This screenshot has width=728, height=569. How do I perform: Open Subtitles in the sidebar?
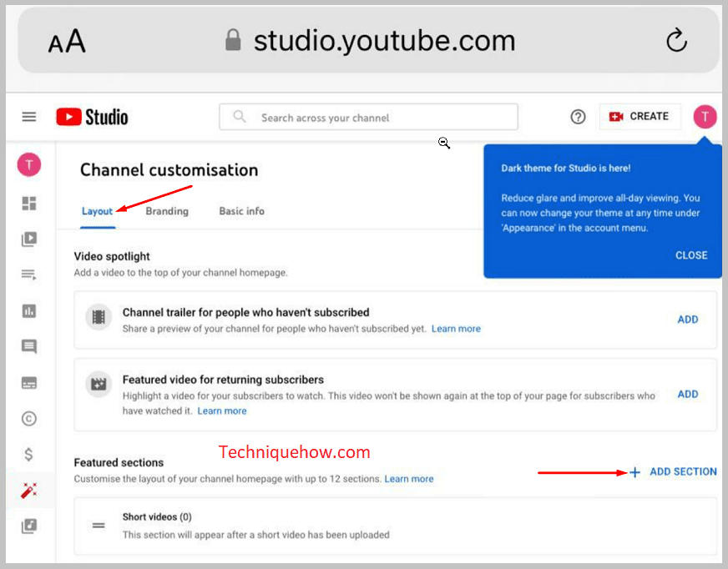[28, 383]
